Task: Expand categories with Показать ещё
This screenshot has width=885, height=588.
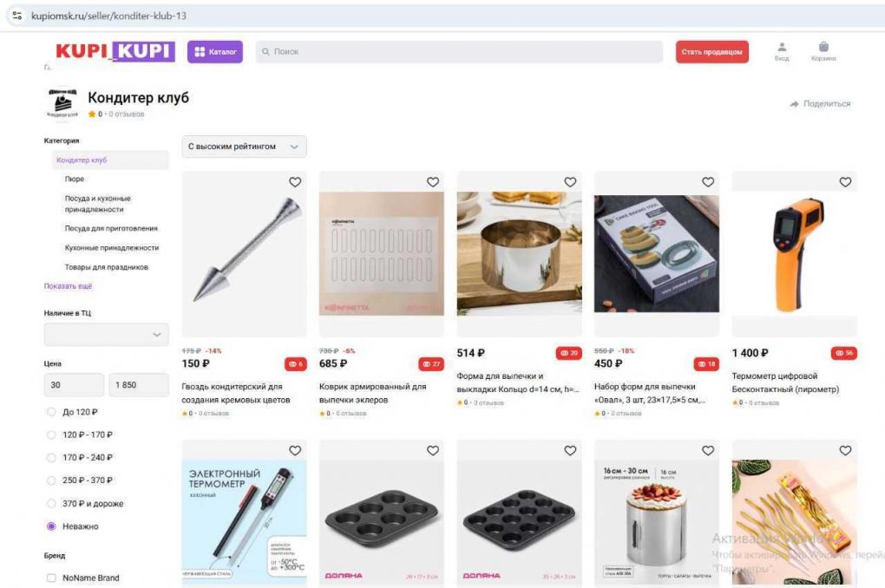Action: 68,286
